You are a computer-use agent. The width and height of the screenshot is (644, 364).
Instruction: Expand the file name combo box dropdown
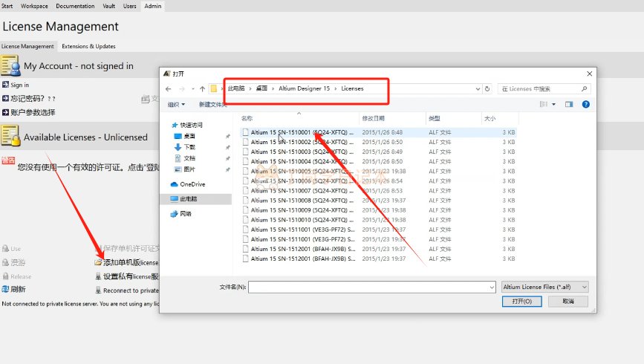point(491,286)
